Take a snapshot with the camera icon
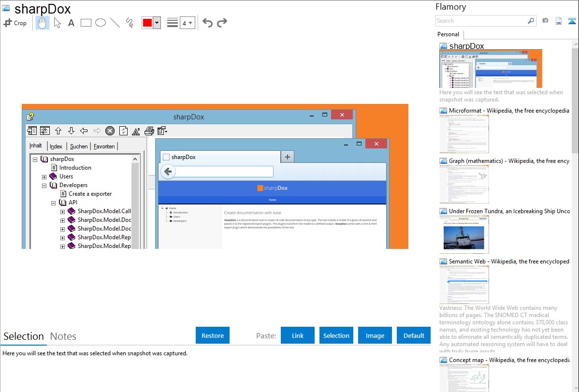Viewport: 579px width, 392px height. click(x=545, y=21)
